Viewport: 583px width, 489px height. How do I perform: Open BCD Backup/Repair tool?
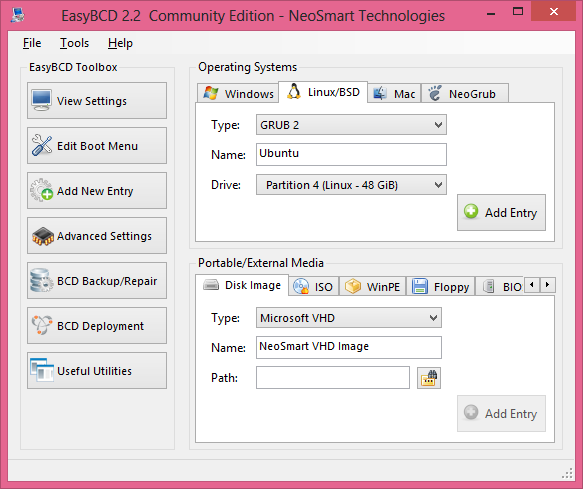(x=97, y=281)
